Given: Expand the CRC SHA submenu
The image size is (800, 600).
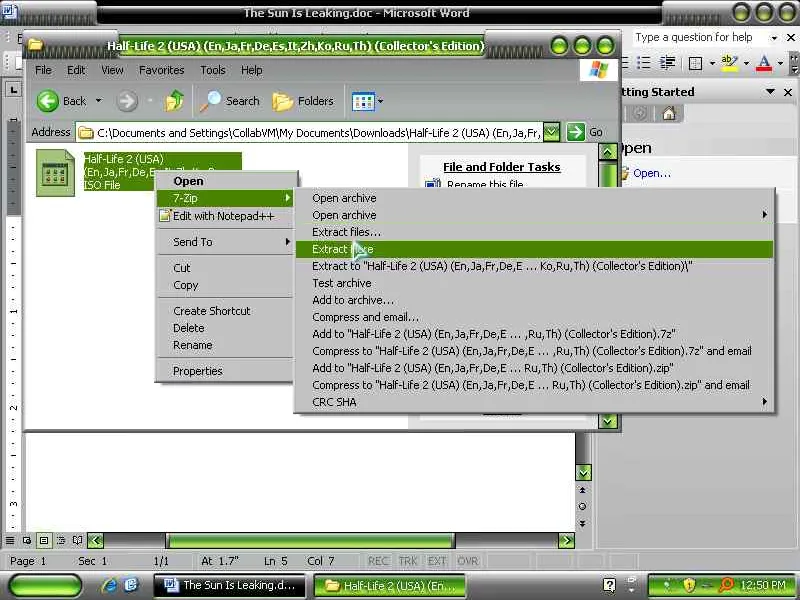Looking at the screenshot, I should coord(534,402).
